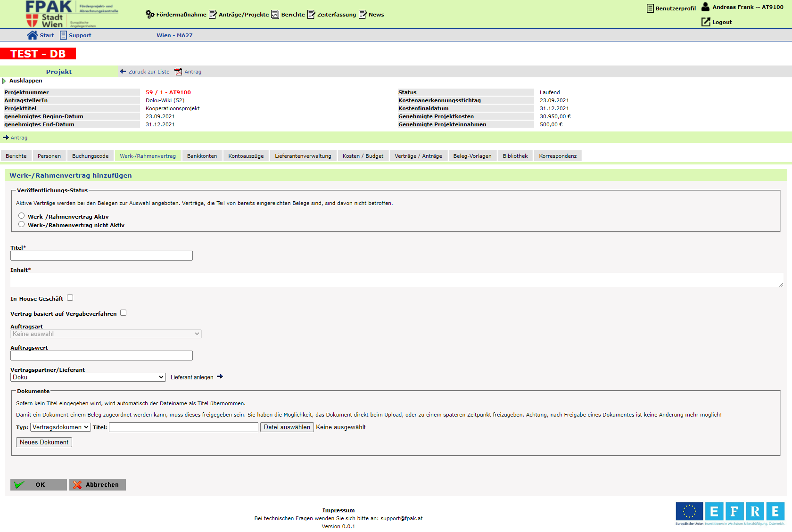Click the Berichte chart icon
The width and height of the screenshot is (792, 532).
point(275,15)
